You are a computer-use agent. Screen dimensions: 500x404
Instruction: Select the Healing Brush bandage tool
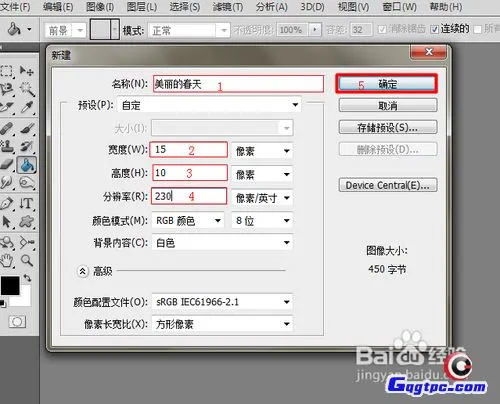7,128
